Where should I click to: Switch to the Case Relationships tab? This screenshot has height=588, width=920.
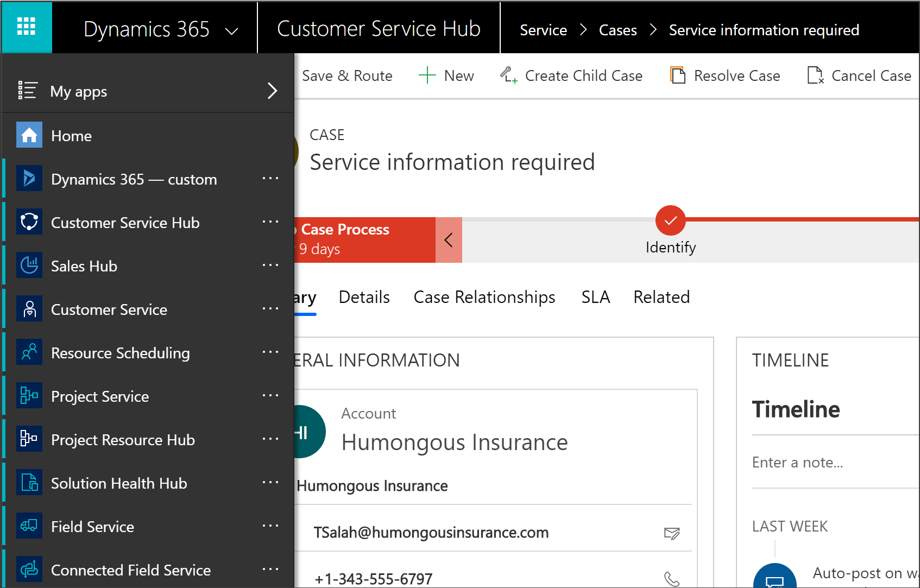(484, 297)
